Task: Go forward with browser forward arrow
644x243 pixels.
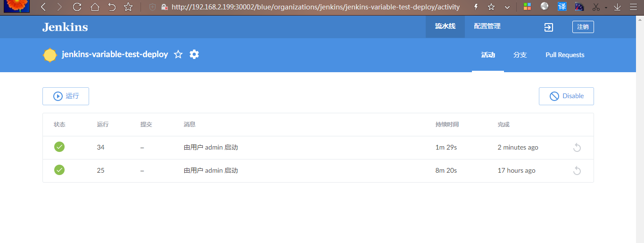Action: [x=59, y=7]
